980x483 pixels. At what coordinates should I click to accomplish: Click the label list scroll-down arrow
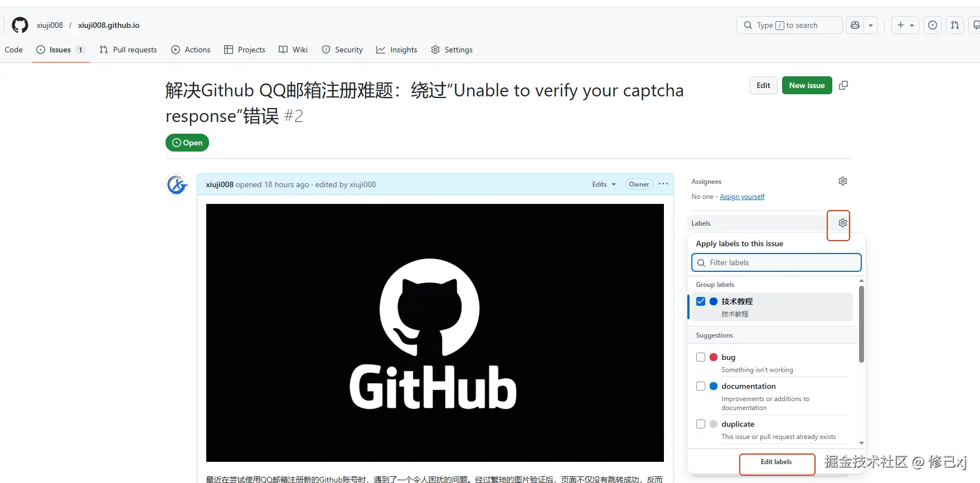pyautogui.click(x=861, y=443)
